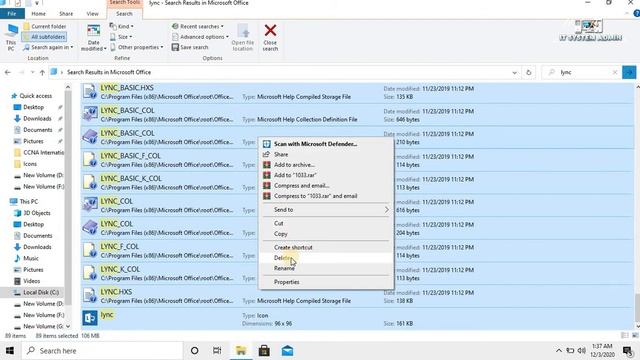Image resolution: width=640 pixels, height=360 pixels.
Task: Choose Compress to "1033.rar" and email
Action: (326, 196)
